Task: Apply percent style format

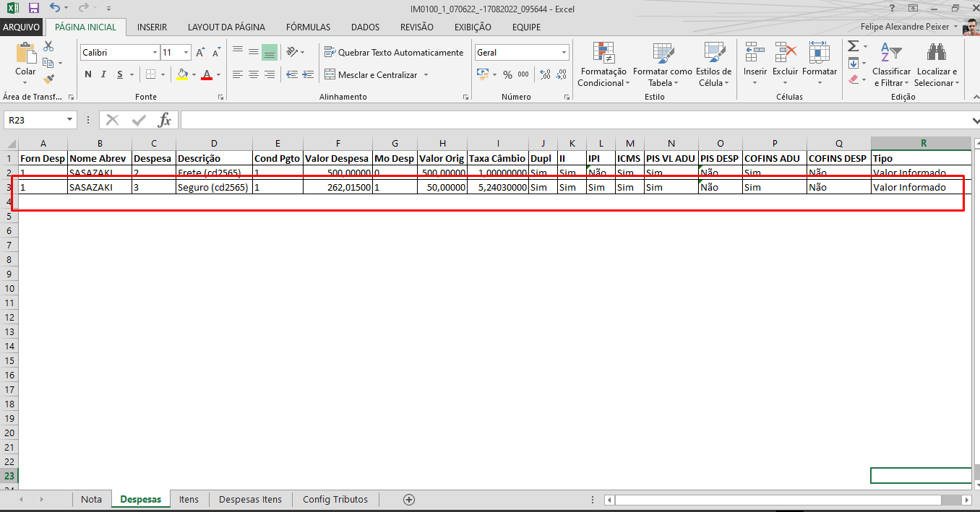Action: point(507,74)
